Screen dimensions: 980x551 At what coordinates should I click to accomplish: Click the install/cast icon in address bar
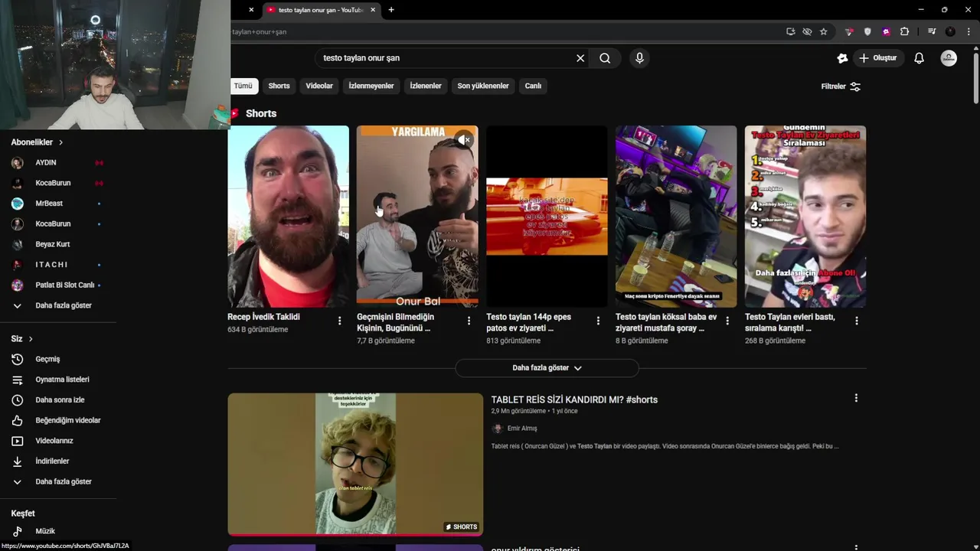790,31
